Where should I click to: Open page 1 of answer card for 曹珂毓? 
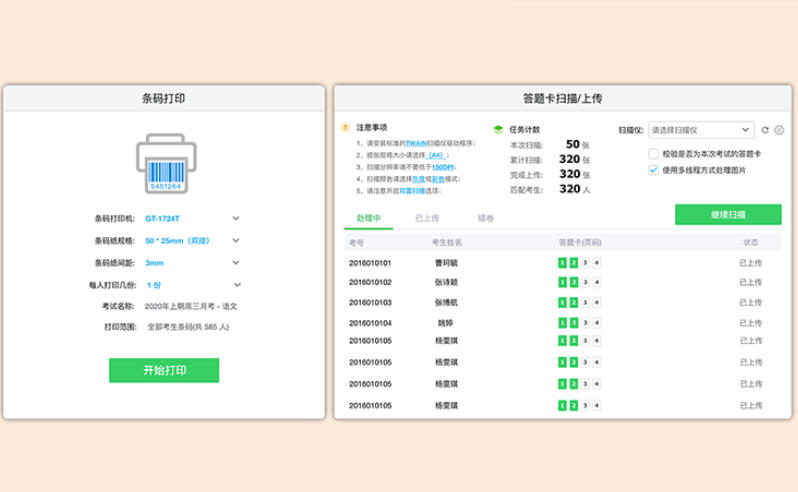[x=562, y=263]
